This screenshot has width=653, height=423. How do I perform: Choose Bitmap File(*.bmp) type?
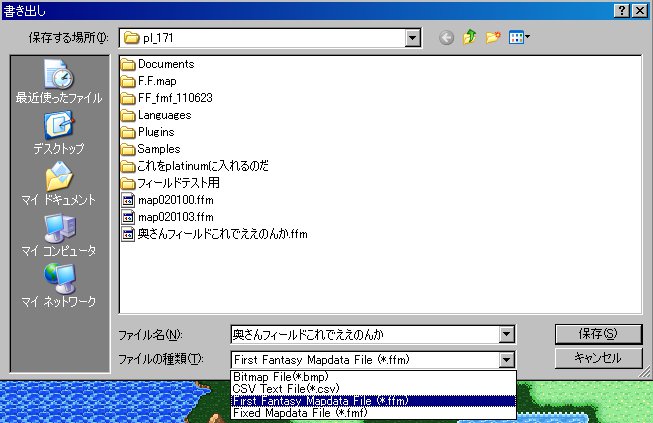point(374,377)
